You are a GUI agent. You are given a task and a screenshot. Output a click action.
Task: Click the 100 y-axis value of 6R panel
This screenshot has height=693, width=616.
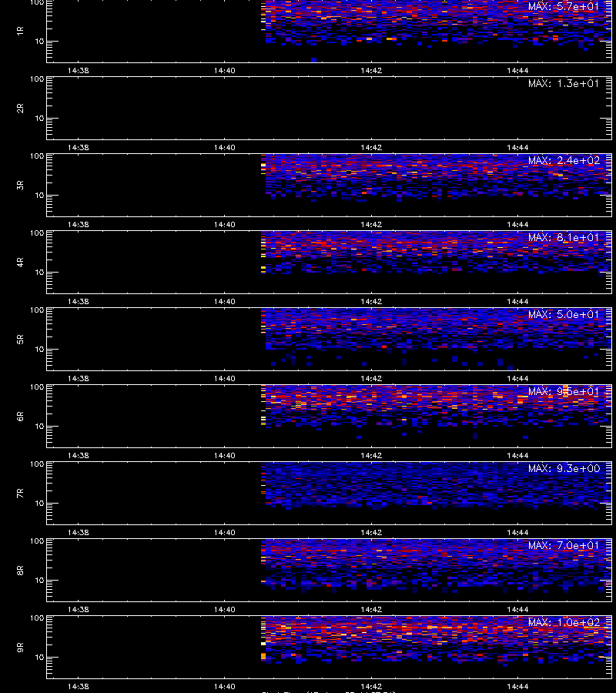point(37,387)
